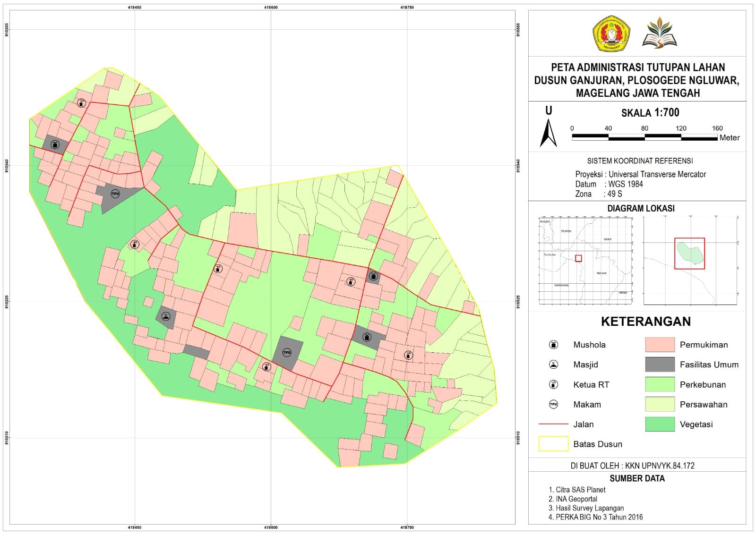Screen dimensions: 756x534
Task: Click the book and leaf logo
Action: [x=660, y=33]
